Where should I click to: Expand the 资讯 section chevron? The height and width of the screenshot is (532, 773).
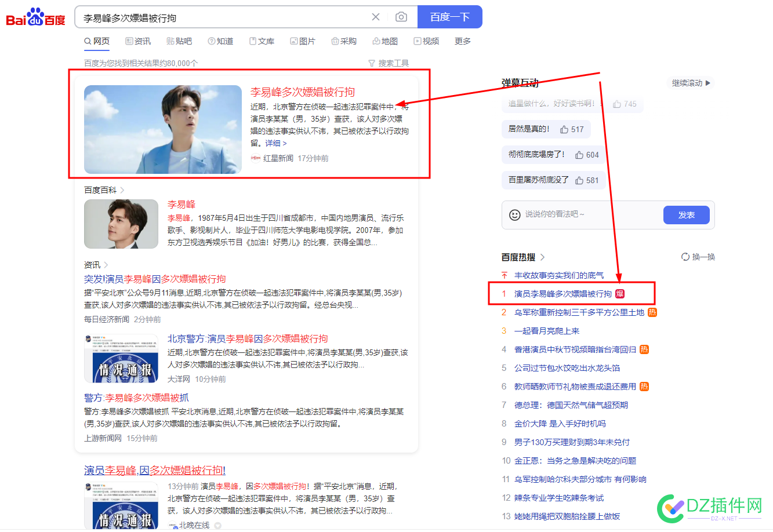click(x=106, y=265)
